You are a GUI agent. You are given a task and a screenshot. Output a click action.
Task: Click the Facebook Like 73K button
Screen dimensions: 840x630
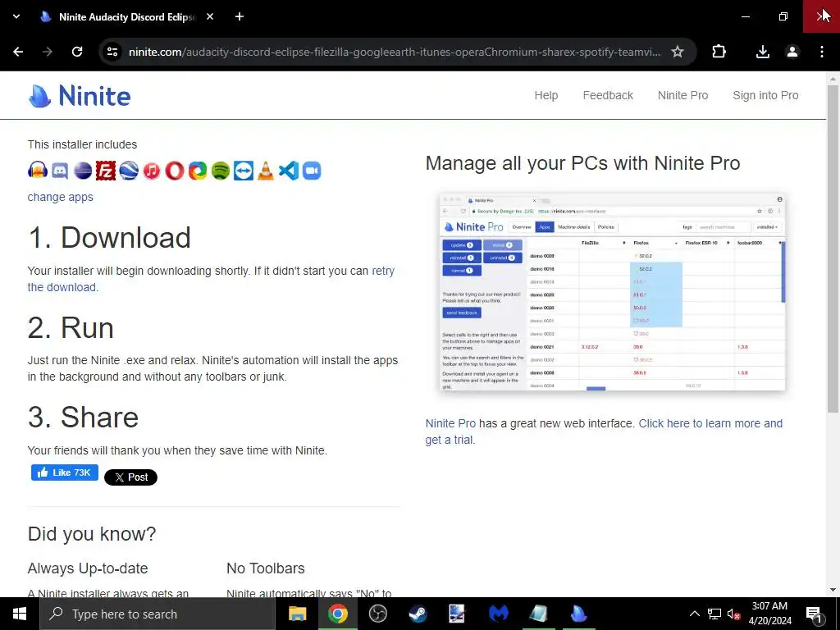(x=64, y=472)
